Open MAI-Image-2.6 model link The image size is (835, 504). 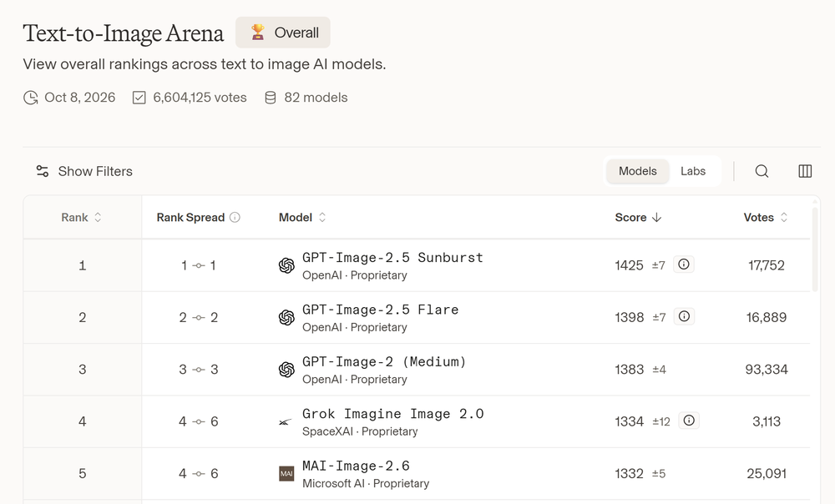click(356, 466)
